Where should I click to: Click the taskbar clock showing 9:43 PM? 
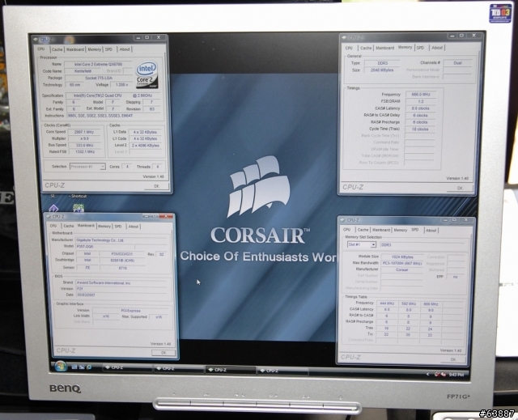pyautogui.click(x=456, y=375)
